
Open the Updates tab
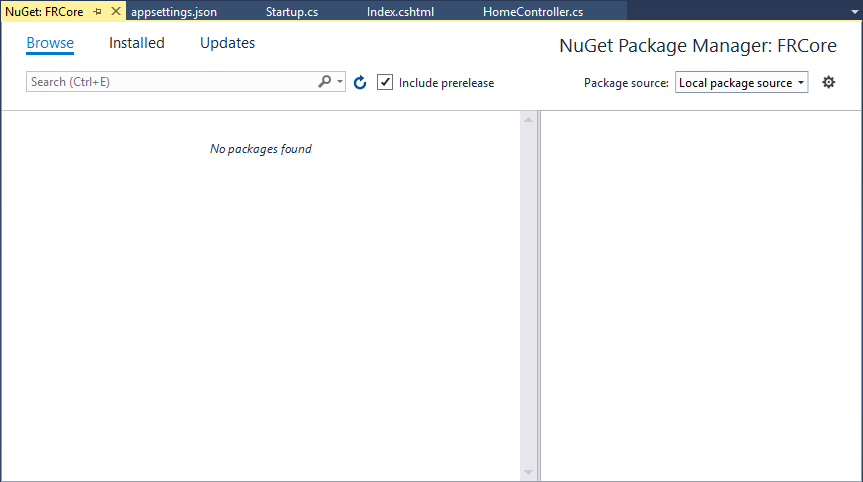coord(227,43)
